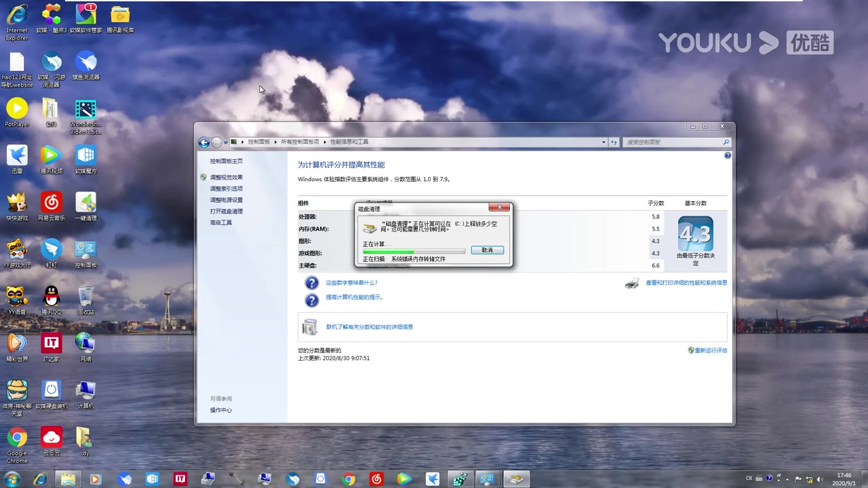Select the 迅雷 desktop icon
868x488 pixels.
pos(17,159)
